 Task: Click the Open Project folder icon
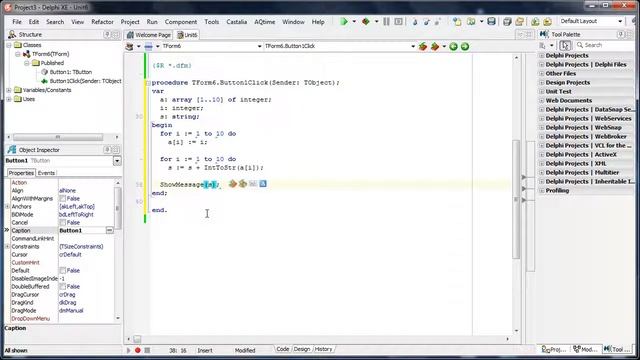coord(520,22)
